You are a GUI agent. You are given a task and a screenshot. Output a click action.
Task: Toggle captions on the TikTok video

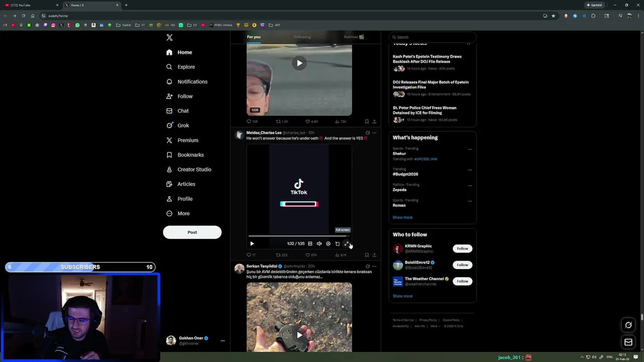pos(310,244)
